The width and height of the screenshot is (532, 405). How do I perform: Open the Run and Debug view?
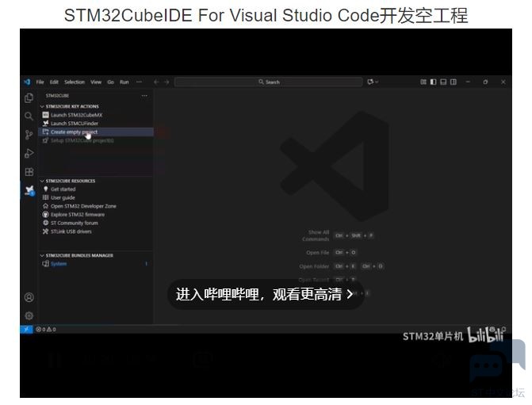(x=29, y=153)
